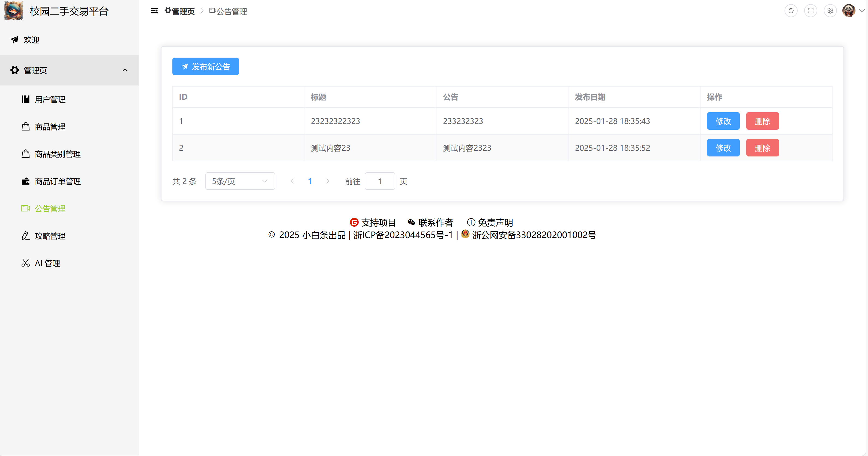Click 发布新公告 button

point(206,66)
